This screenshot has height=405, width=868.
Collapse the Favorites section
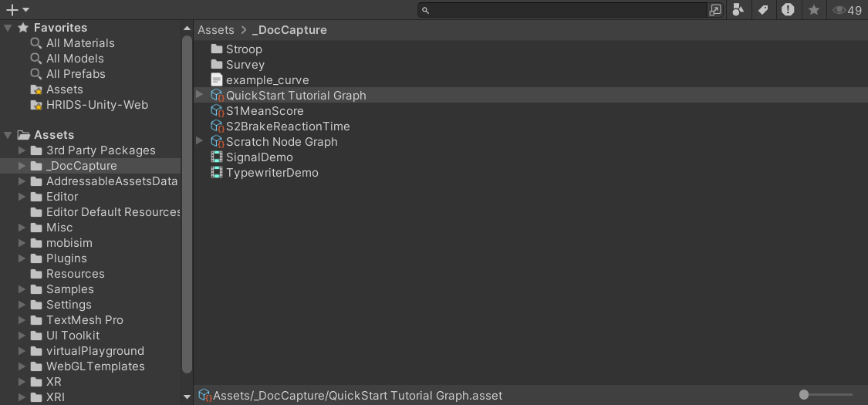[x=8, y=28]
